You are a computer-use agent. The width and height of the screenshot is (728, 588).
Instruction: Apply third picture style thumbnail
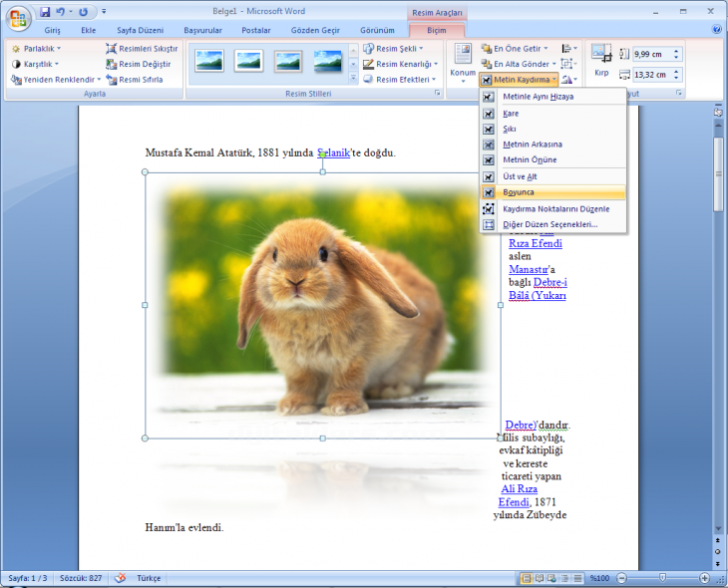tap(288, 61)
